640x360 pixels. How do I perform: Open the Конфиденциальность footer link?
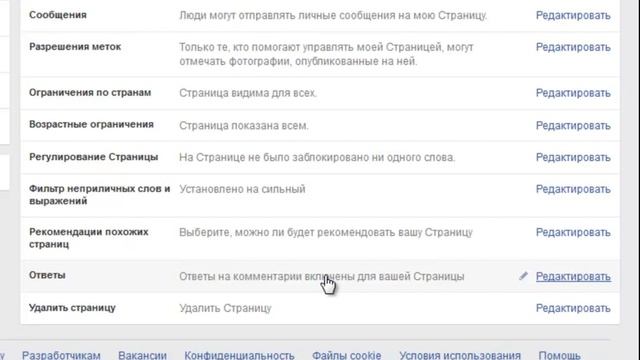[239, 355]
